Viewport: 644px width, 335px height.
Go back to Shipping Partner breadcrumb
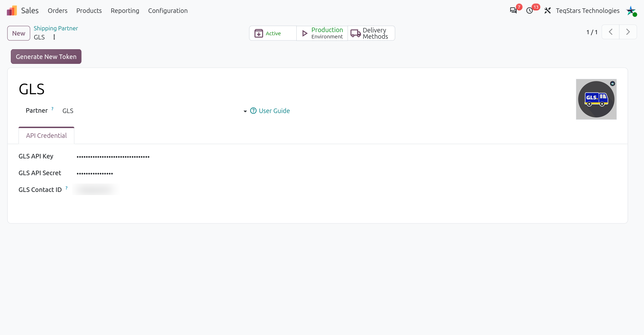pos(56,28)
